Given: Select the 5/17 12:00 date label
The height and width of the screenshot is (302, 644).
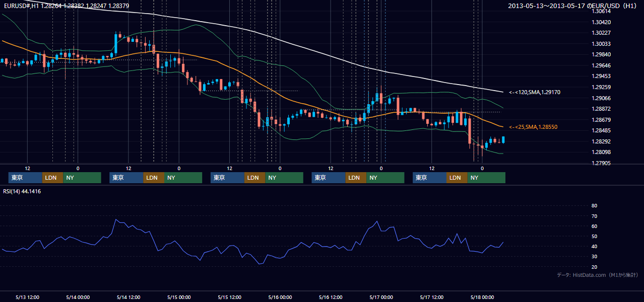Looking at the screenshot, I should click(x=432, y=297).
